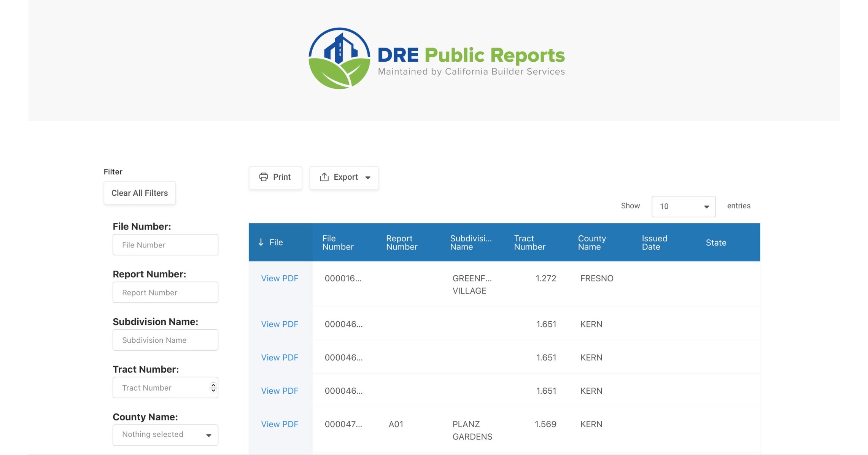Viewport: 868px width, 455px height.
Task: Open View PDF for GREENF... VILLAGE row
Action: pyautogui.click(x=279, y=278)
